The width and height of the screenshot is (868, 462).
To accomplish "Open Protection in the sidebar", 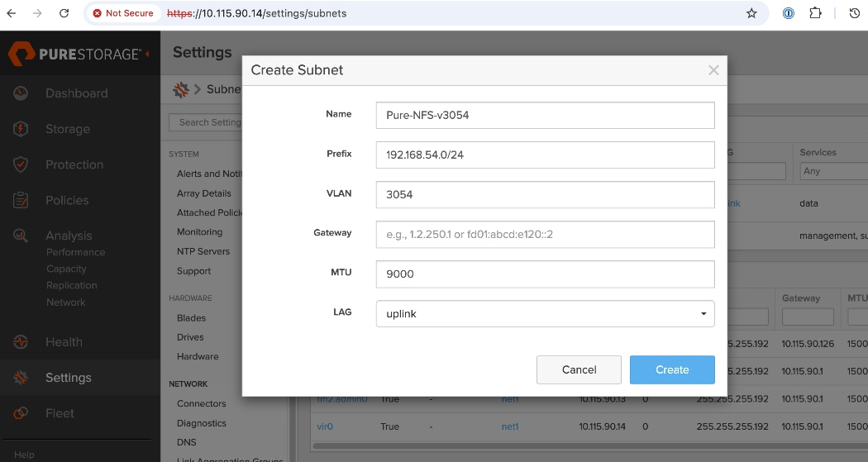I will 74,164.
